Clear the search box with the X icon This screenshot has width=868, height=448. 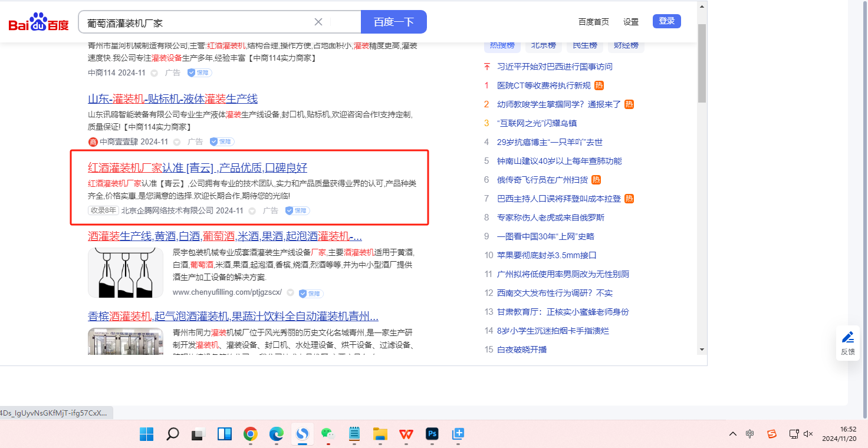(318, 22)
